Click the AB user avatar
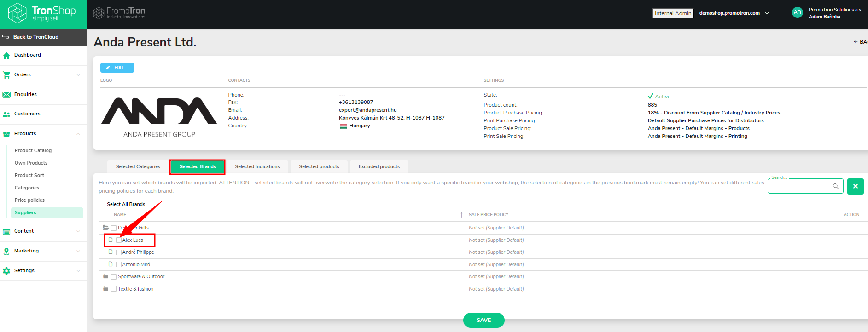 pos(797,12)
